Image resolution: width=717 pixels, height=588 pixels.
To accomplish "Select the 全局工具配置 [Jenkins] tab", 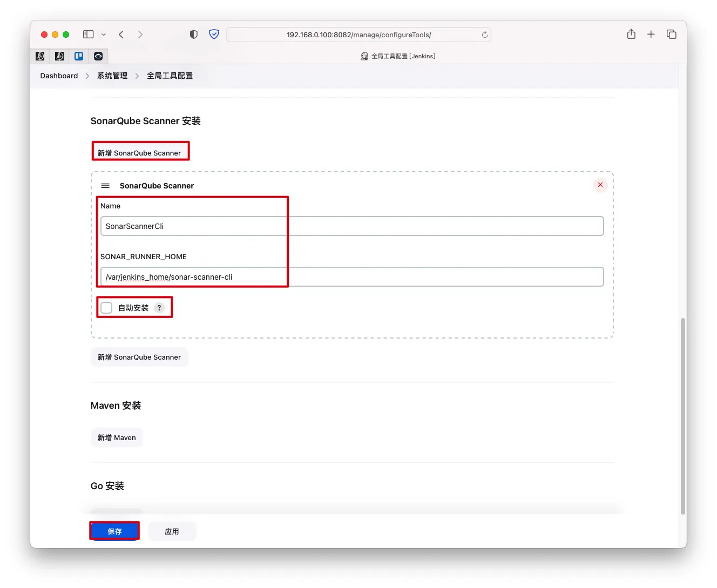I will [x=398, y=56].
